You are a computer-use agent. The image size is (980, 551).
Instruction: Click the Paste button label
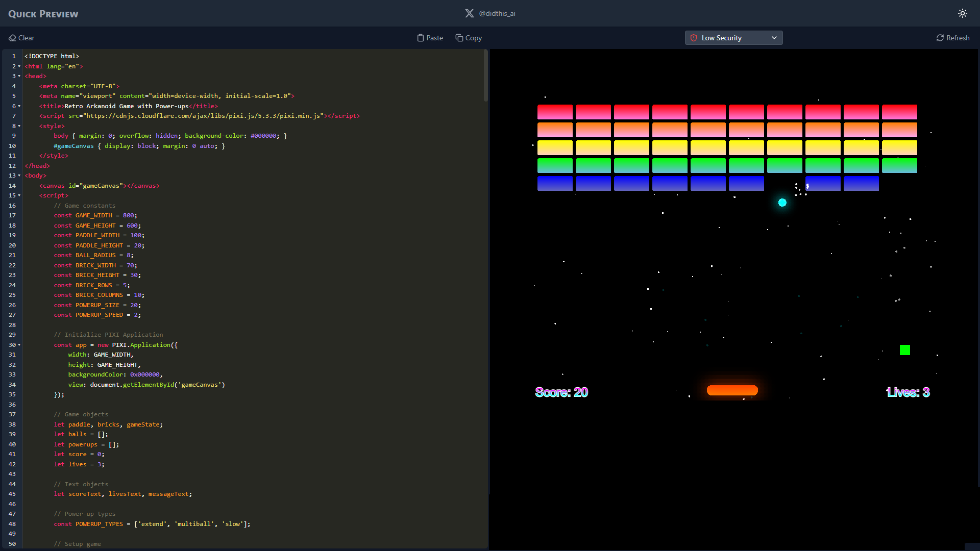click(x=435, y=38)
